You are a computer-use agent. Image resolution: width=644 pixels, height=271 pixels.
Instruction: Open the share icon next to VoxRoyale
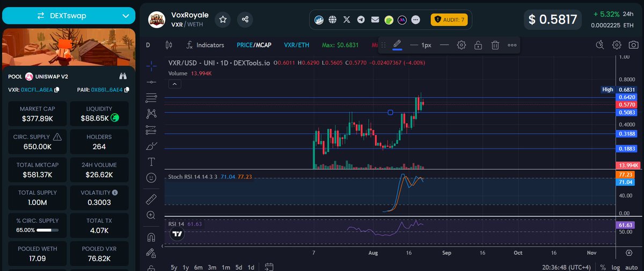pos(245,19)
